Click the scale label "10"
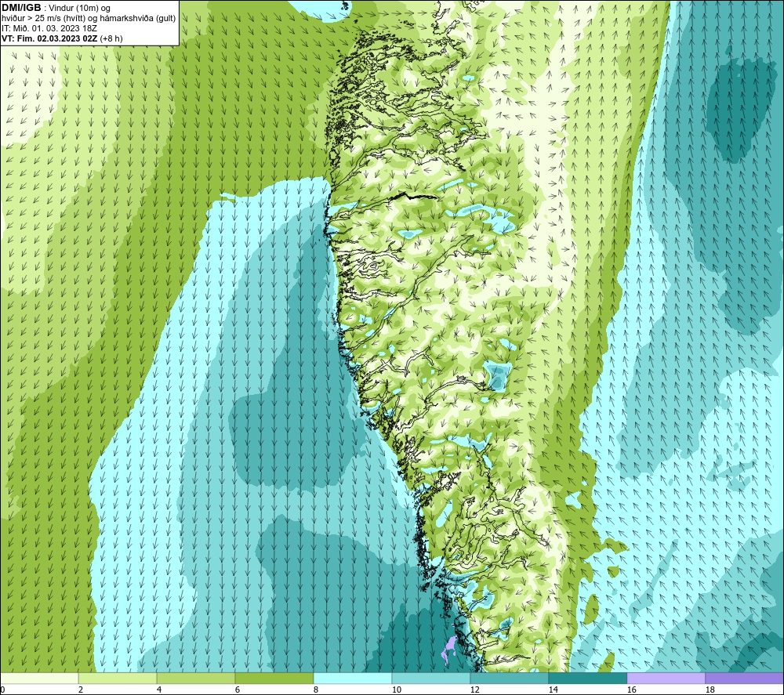The width and height of the screenshot is (784, 695). 396,690
